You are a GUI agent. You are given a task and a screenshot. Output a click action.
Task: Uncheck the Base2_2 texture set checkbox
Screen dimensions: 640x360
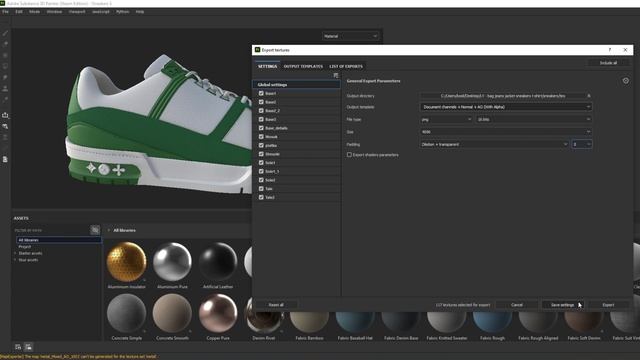click(261, 111)
